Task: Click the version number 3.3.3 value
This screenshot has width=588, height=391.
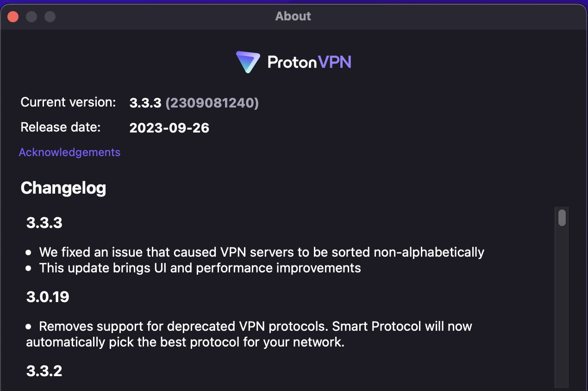Action: click(145, 103)
